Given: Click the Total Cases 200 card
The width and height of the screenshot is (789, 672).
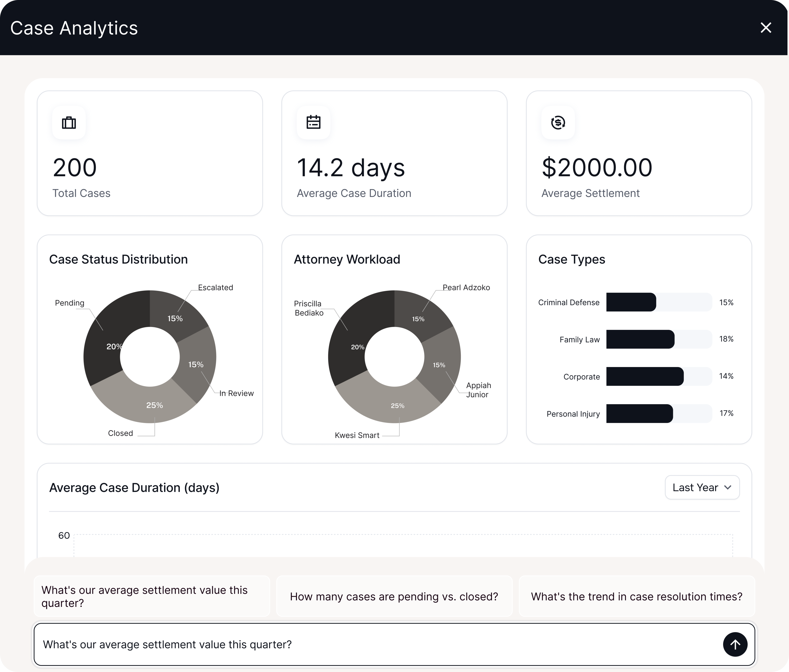Looking at the screenshot, I should [x=150, y=153].
